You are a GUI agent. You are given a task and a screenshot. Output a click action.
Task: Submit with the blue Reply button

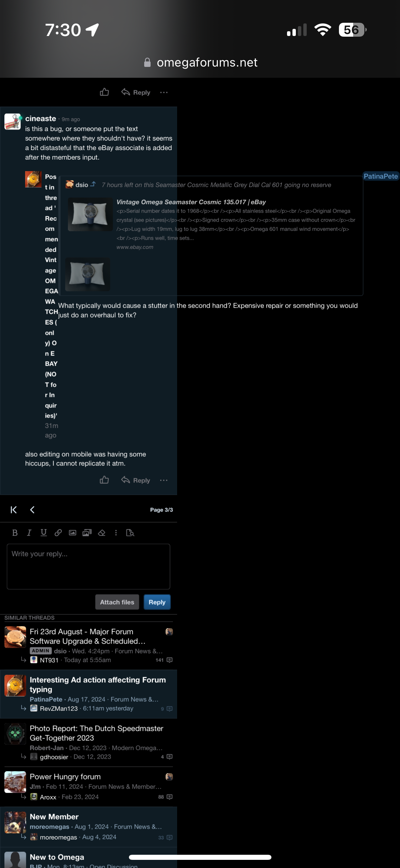click(x=157, y=602)
